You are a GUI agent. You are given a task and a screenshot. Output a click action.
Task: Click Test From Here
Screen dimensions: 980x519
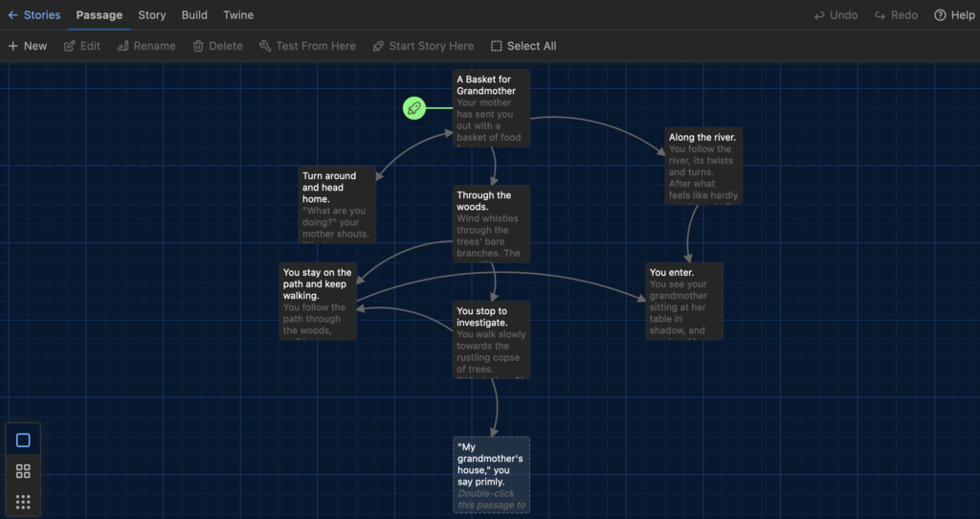[307, 46]
